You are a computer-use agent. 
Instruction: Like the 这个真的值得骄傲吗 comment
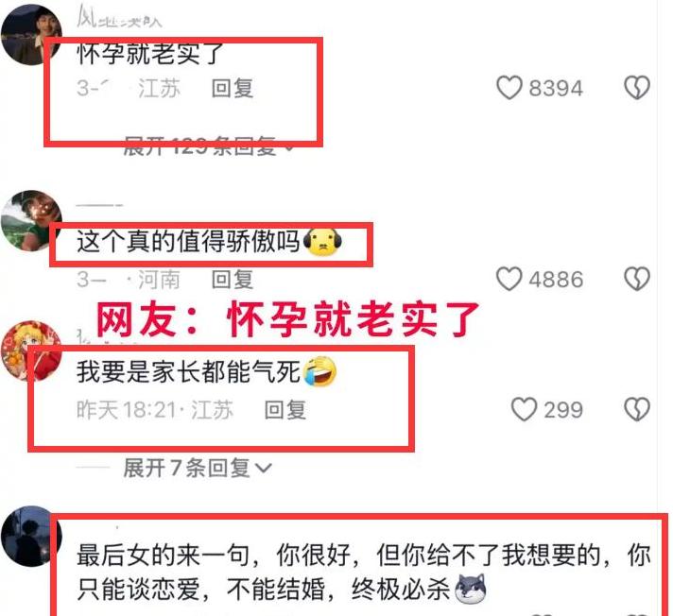click(x=509, y=279)
